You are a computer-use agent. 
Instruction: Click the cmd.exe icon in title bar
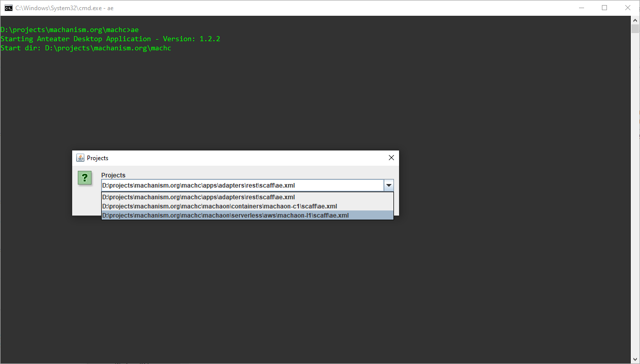(x=9, y=8)
